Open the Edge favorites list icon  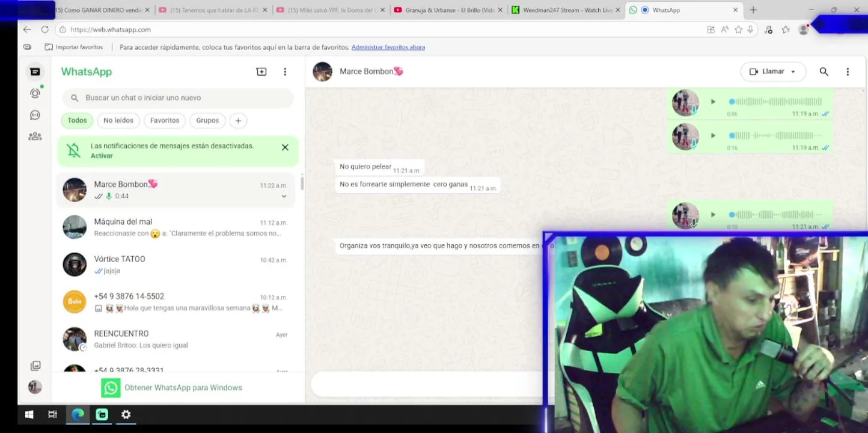786,29
